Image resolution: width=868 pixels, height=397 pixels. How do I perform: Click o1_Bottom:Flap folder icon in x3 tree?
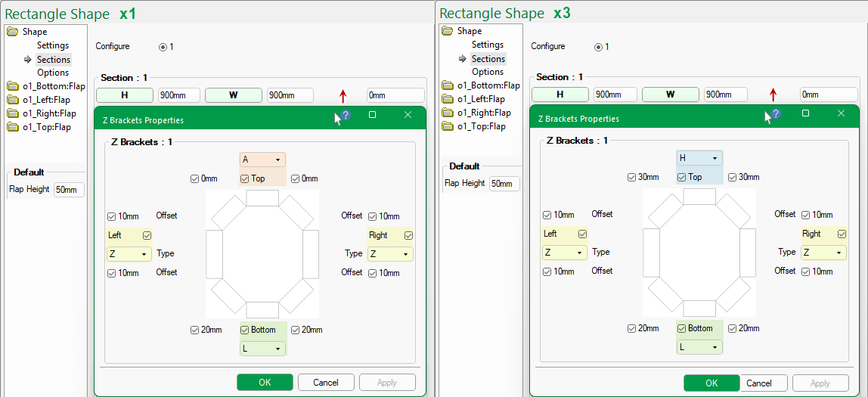[x=448, y=85]
